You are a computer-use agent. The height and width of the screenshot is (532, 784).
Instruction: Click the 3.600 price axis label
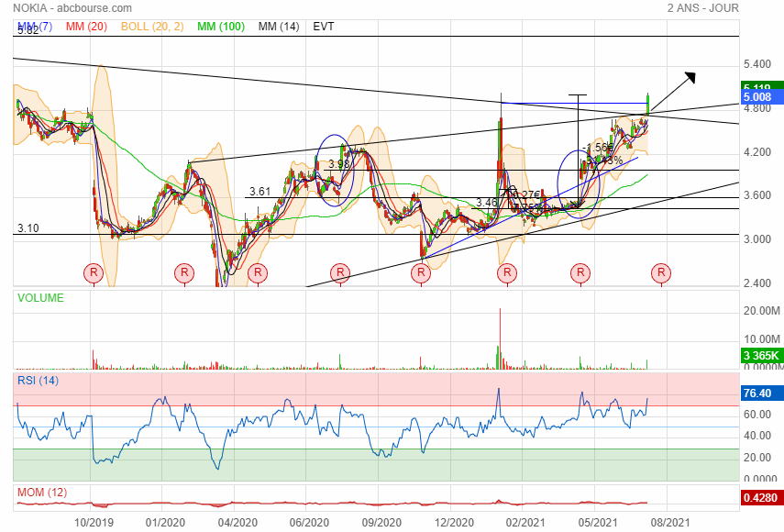pos(757,195)
